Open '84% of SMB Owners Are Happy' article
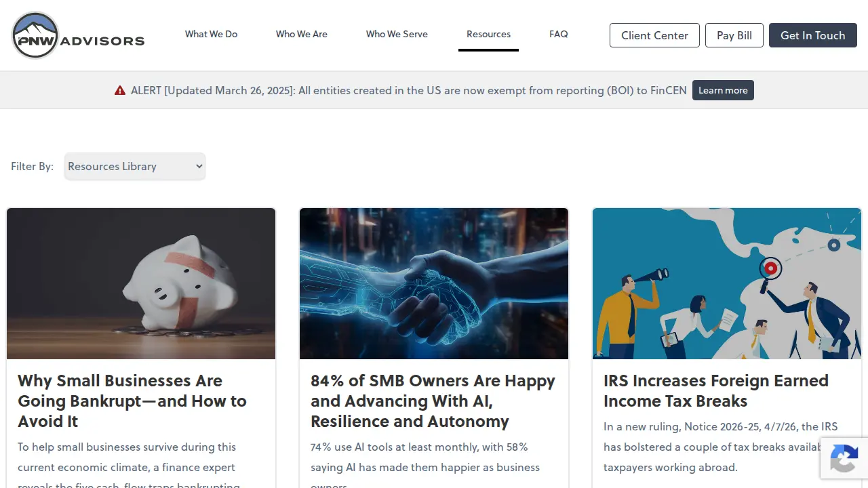Image resolution: width=868 pixels, height=488 pixels. 433,401
